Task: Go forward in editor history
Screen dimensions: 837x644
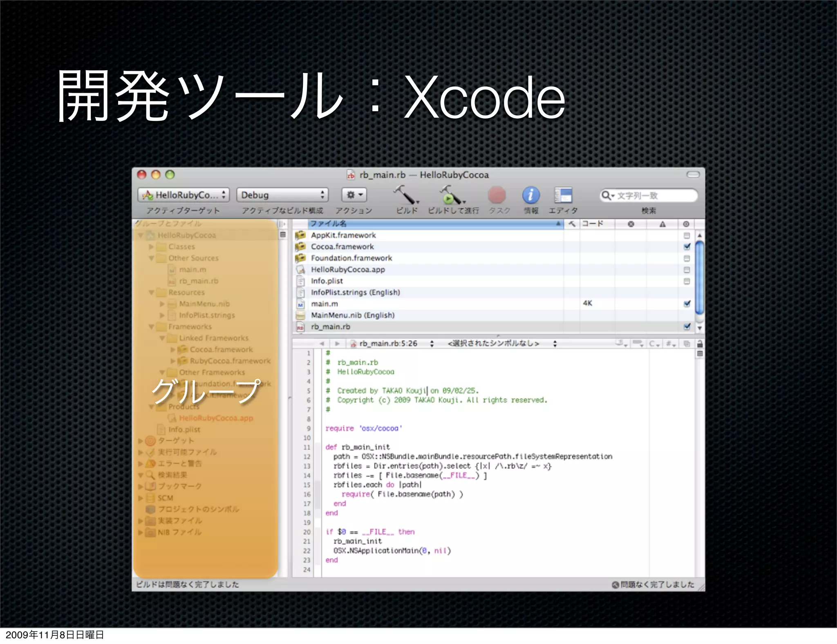Action: click(337, 344)
